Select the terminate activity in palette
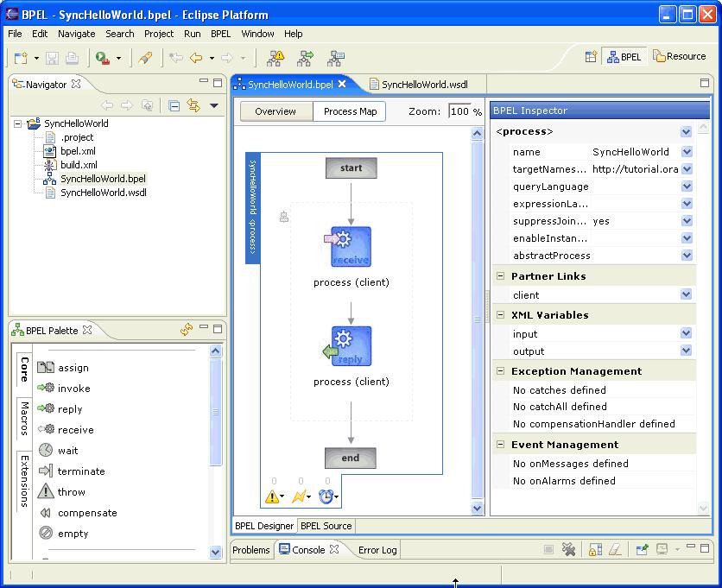Image resolution: width=722 pixels, height=588 pixels. [x=72, y=471]
